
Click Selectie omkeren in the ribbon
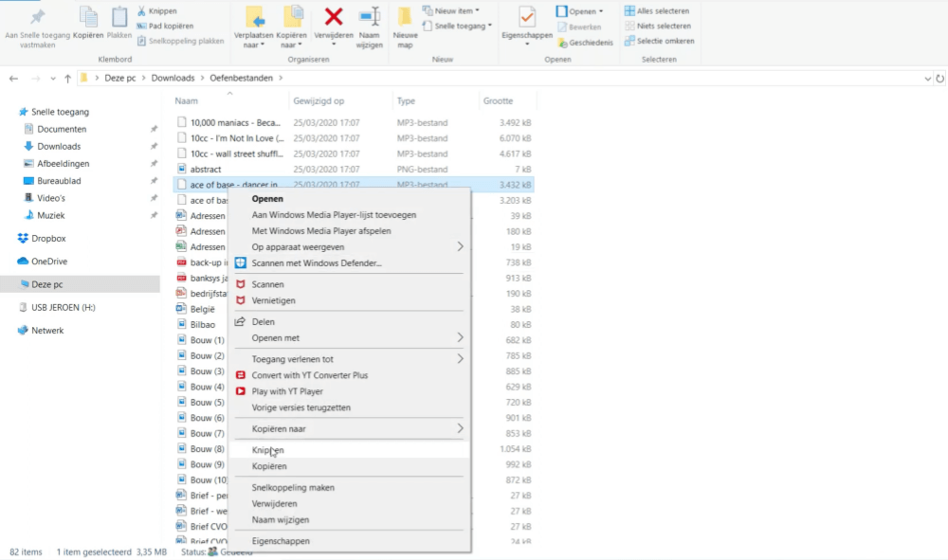[x=665, y=41]
